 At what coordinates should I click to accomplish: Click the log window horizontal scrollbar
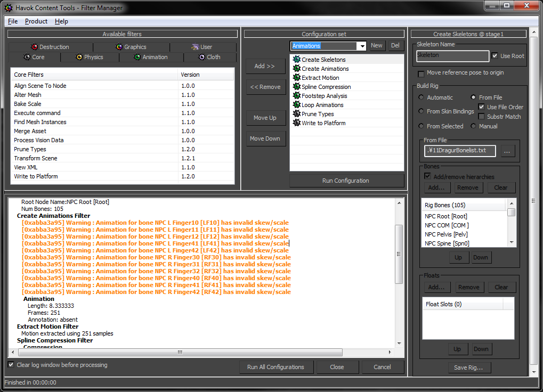click(181, 352)
